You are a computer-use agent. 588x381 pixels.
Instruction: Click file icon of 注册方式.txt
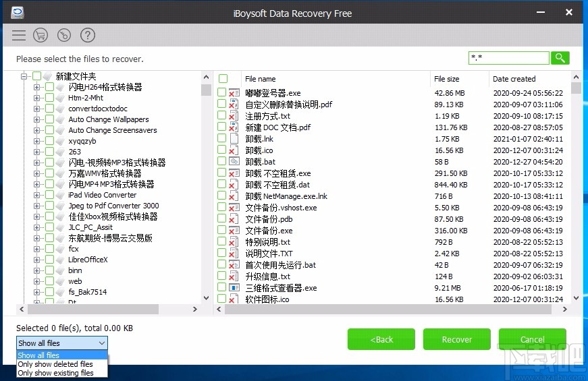pyautogui.click(x=234, y=116)
